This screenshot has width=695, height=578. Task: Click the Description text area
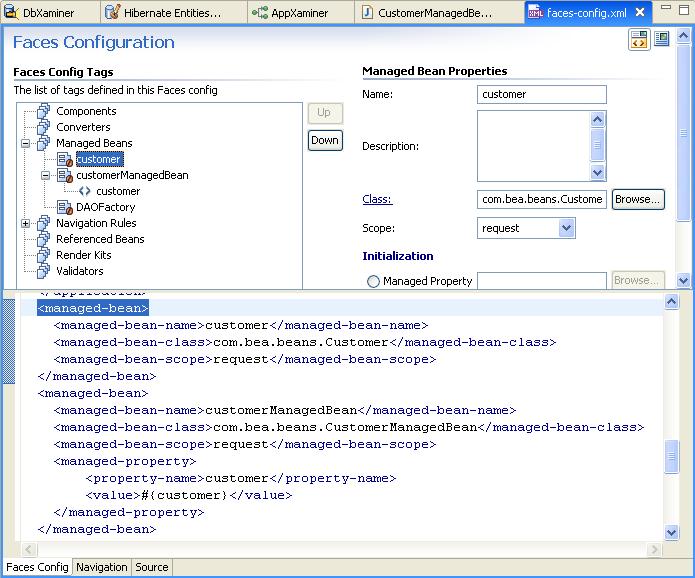coord(534,146)
